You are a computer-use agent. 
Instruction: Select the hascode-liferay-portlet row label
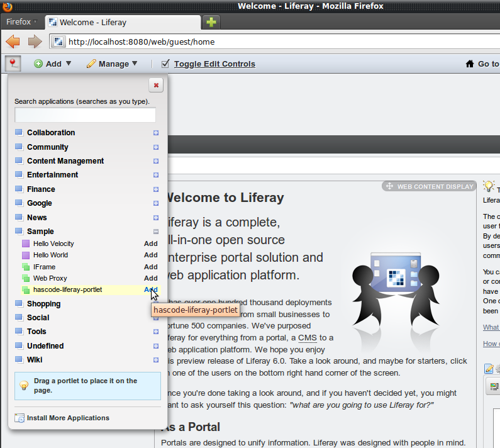pyautogui.click(x=67, y=289)
